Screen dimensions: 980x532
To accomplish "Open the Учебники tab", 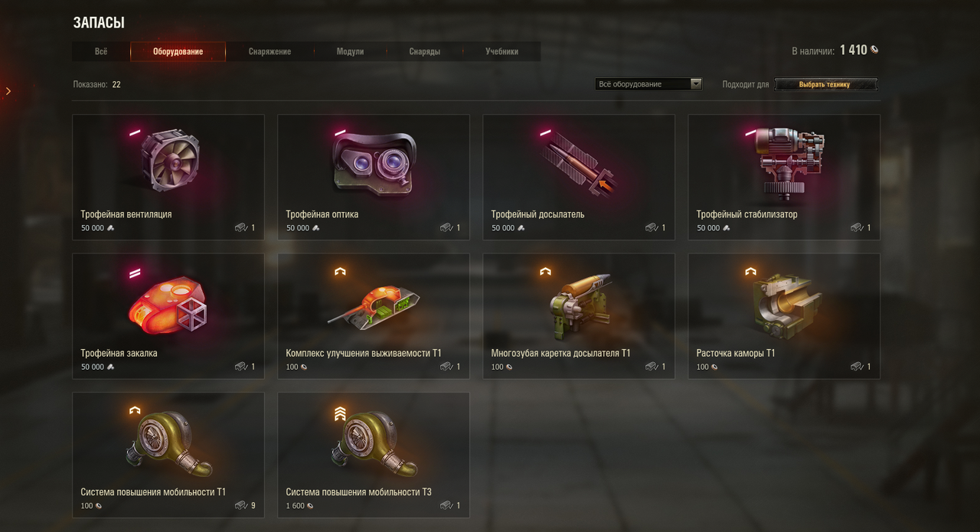I will (501, 51).
